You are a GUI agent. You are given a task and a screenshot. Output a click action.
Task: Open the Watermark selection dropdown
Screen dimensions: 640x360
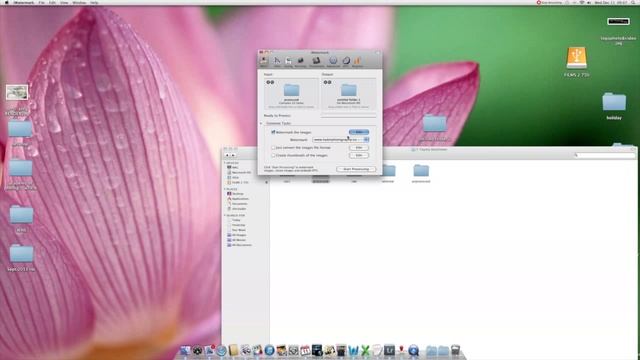[341, 140]
